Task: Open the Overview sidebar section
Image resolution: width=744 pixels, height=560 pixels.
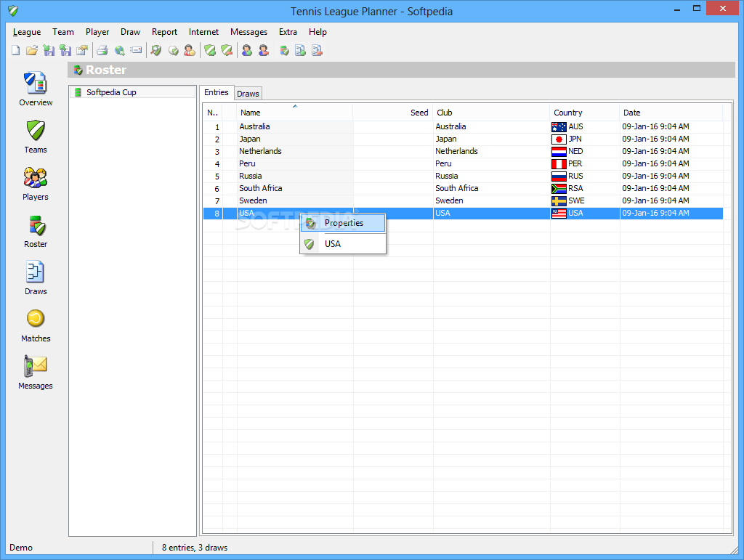Action: pos(36,89)
